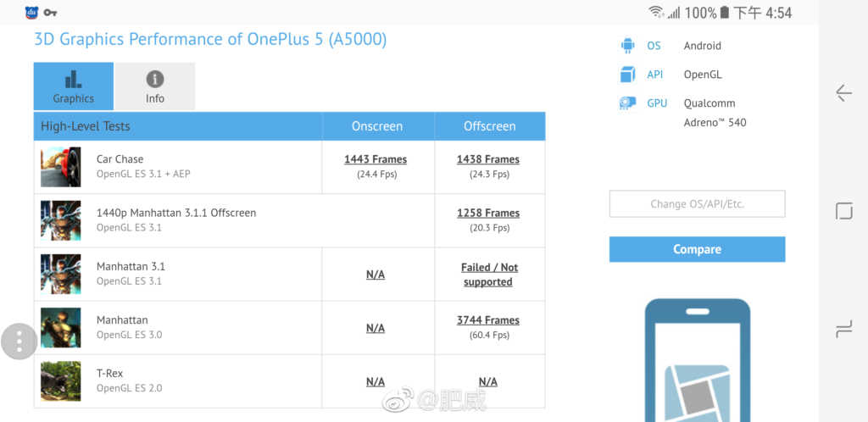The height and width of the screenshot is (422, 868).
Task: Select the 1440p Manhattan 3.1.1 Offscreen thumbnail
Action: pyautogui.click(x=61, y=220)
